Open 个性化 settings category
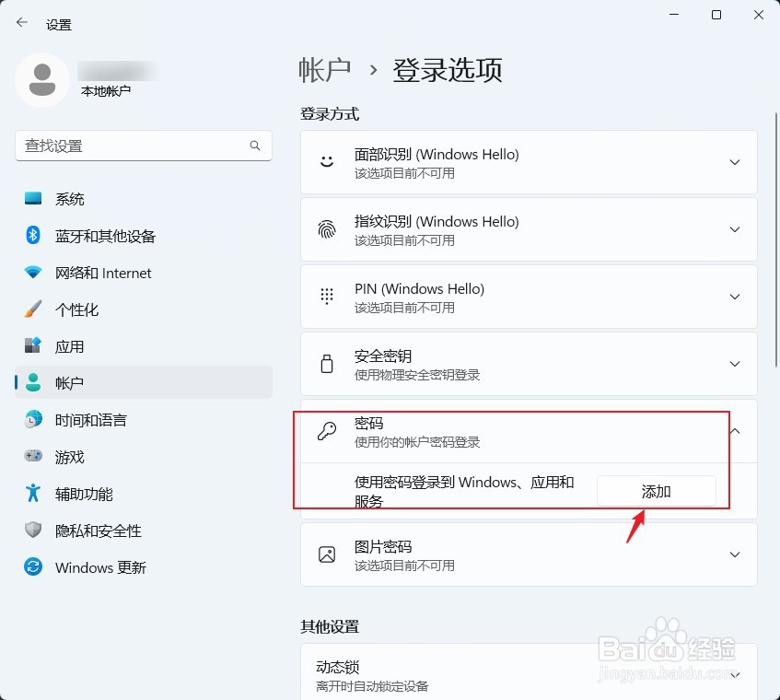The height and width of the screenshot is (700, 780). click(x=144, y=309)
